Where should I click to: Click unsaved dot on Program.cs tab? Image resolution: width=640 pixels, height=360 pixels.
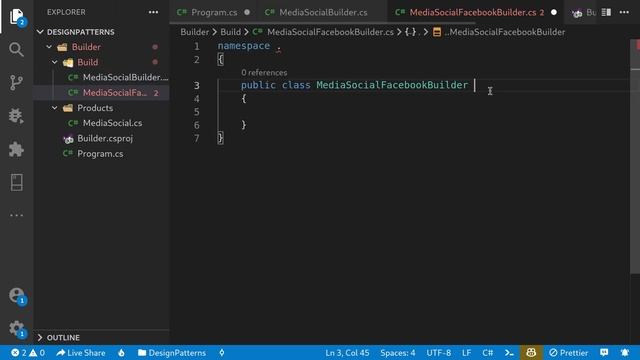(x=247, y=12)
